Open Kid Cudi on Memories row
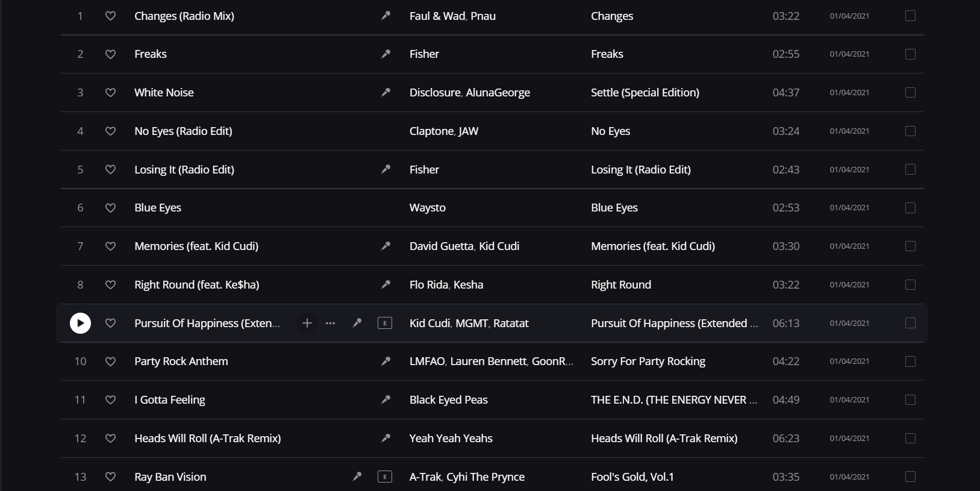This screenshot has width=980, height=491. coord(499,246)
